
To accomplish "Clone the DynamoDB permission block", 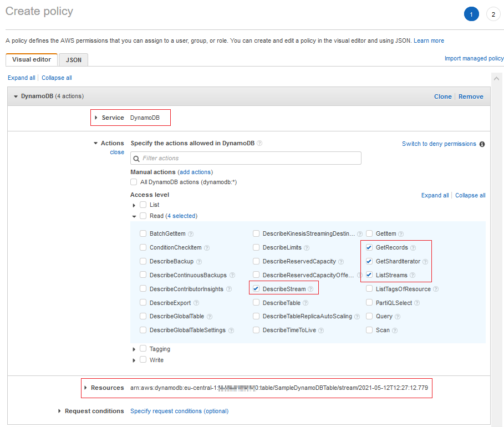I will [x=442, y=96].
